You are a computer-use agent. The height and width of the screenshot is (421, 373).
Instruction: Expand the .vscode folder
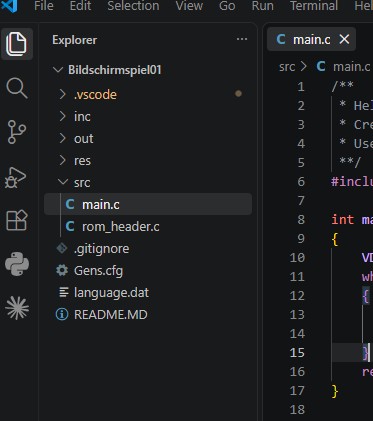point(63,94)
